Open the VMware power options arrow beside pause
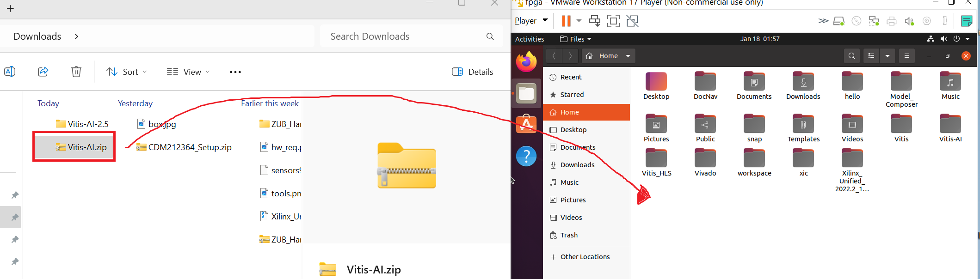The width and height of the screenshot is (980, 279). (x=579, y=21)
